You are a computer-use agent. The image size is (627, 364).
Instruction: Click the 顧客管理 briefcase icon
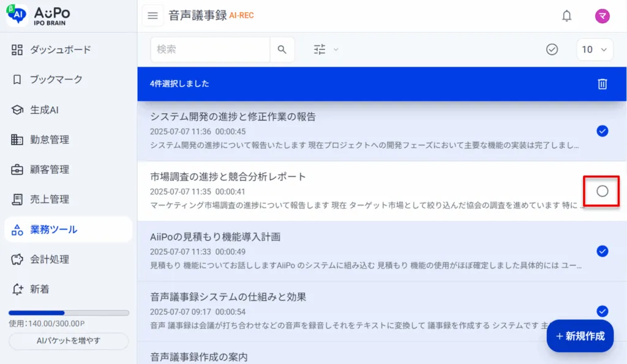pyautogui.click(x=17, y=169)
